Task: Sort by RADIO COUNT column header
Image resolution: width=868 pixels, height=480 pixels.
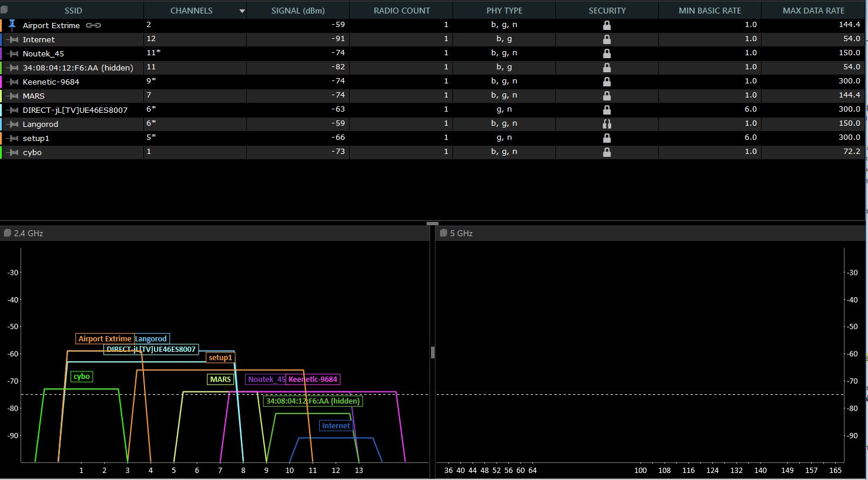Action: point(402,11)
